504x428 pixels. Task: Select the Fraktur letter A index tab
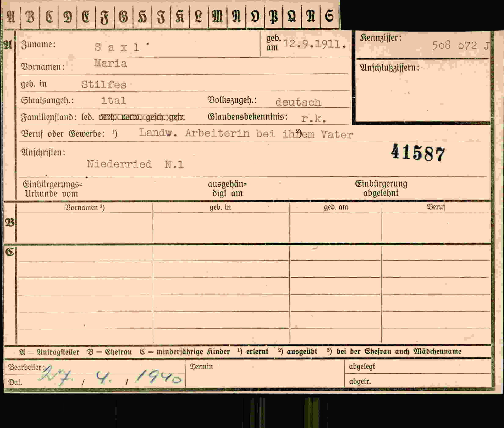(11, 17)
